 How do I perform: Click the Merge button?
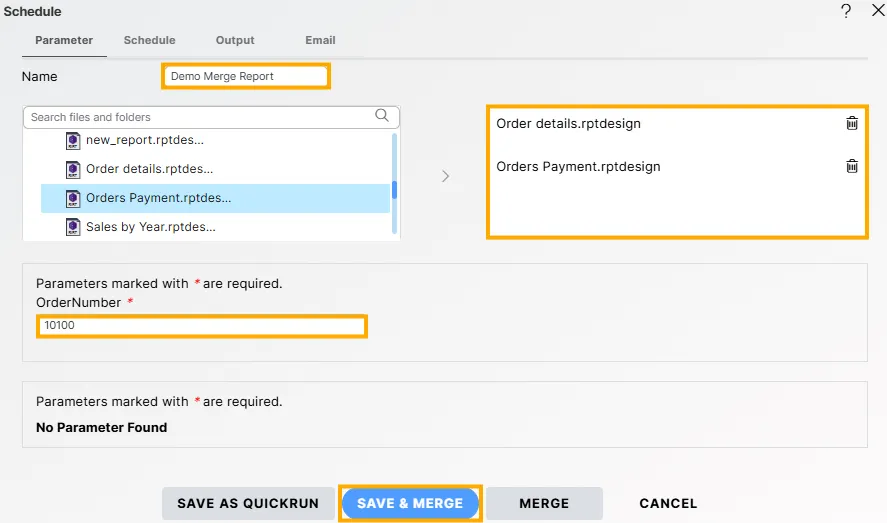(544, 503)
